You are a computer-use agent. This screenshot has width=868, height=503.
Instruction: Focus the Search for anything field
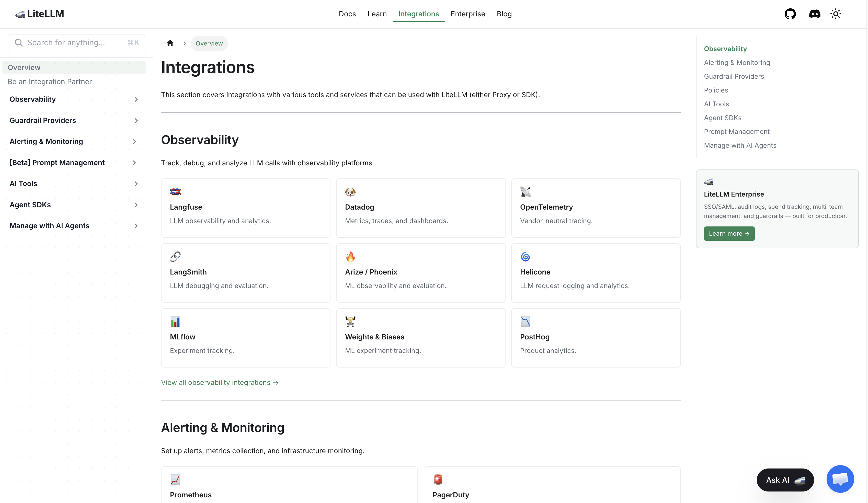[76, 43]
